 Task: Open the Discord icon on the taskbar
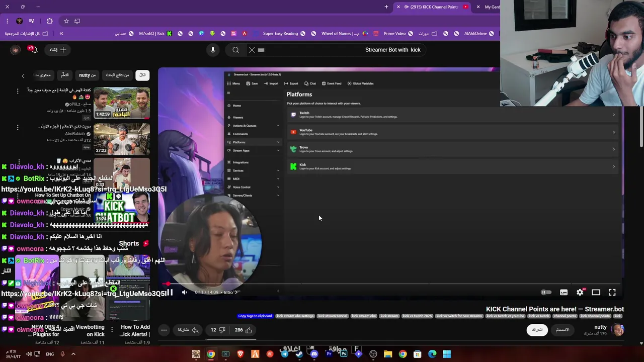314,354
